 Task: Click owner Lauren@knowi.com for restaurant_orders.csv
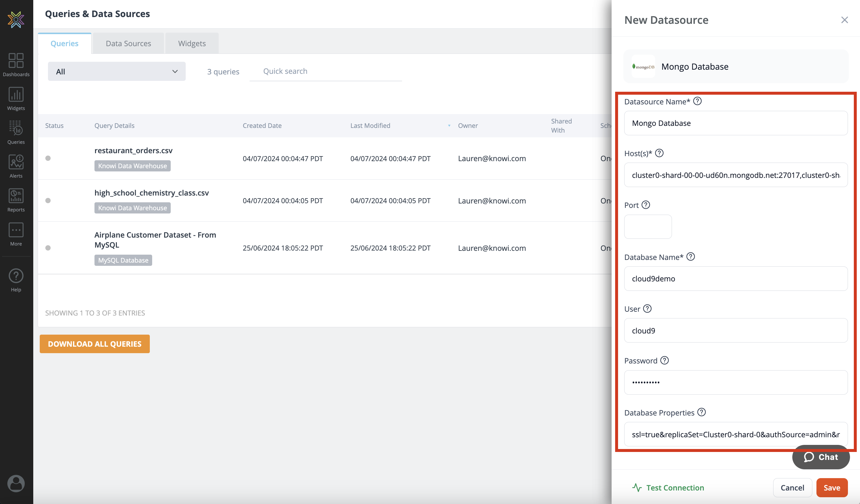click(492, 158)
